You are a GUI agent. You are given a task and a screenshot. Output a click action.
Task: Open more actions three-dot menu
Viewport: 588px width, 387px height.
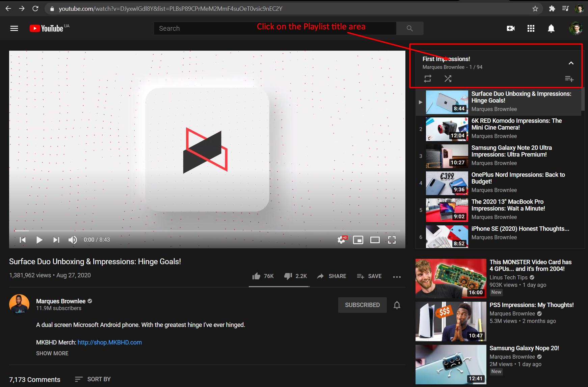[397, 277]
